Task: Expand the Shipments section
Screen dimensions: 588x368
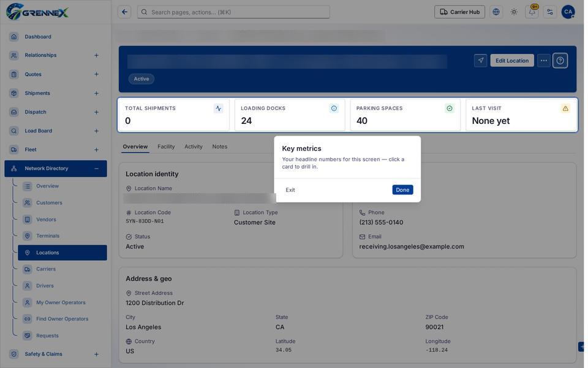Action: tap(96, 93)
